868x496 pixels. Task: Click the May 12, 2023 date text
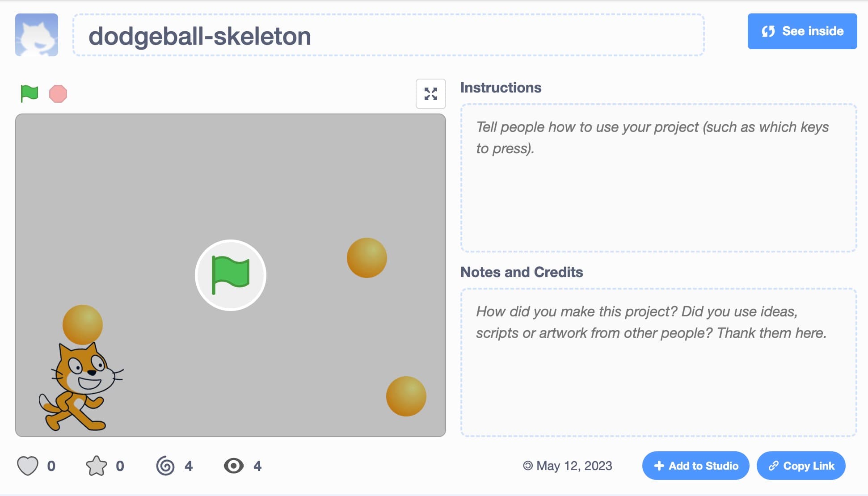coord(574,466)
